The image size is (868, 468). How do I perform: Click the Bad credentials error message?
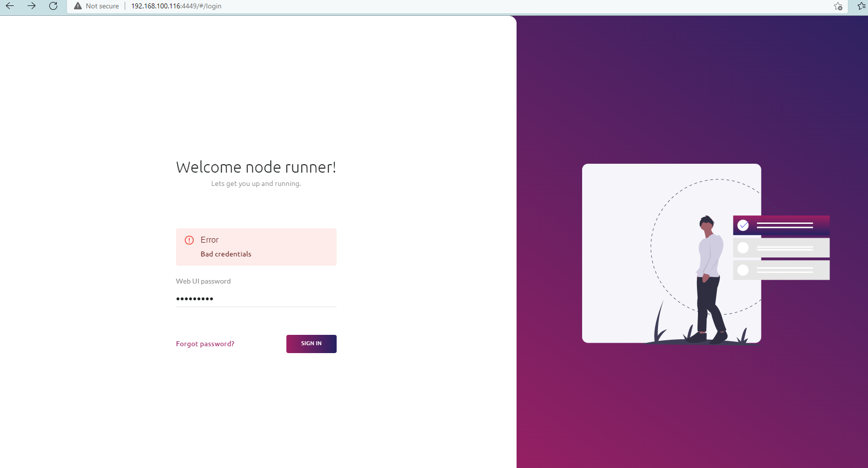226,254
